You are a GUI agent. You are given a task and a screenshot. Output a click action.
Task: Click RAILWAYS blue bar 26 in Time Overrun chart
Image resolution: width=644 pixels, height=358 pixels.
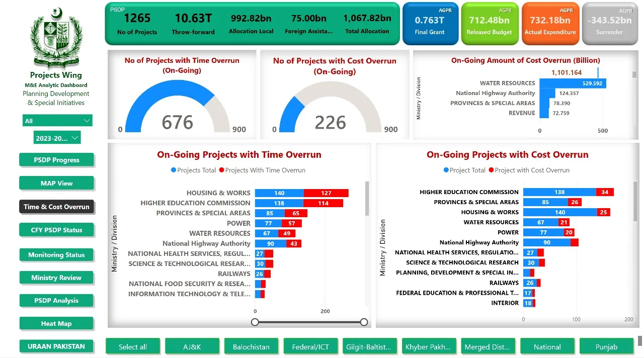pyautogui.click(x=260, y=274)
